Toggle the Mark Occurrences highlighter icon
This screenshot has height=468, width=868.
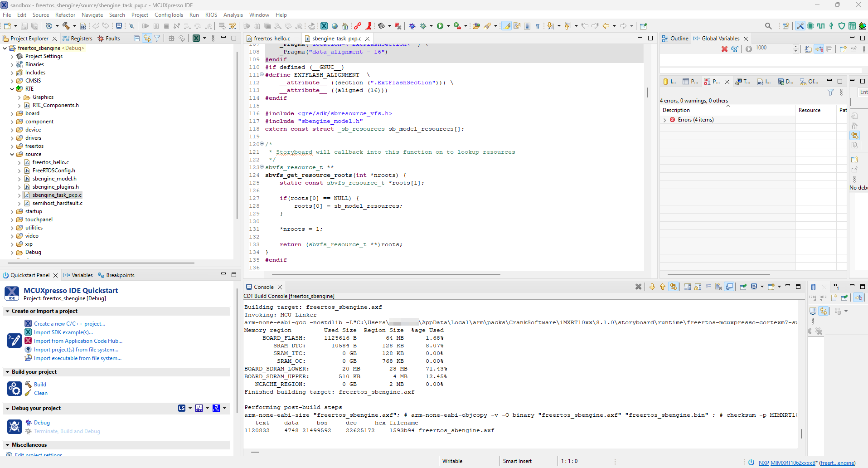coord(506,26)
